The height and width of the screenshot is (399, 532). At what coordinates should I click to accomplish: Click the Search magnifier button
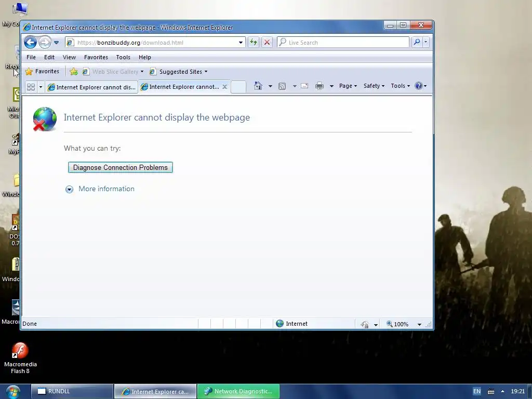click(417, 42)
